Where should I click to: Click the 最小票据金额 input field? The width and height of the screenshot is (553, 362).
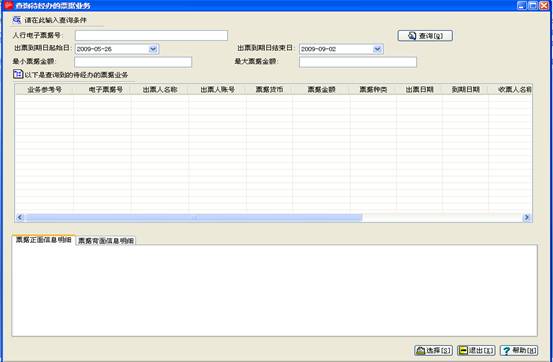click(x=133, y=62)
